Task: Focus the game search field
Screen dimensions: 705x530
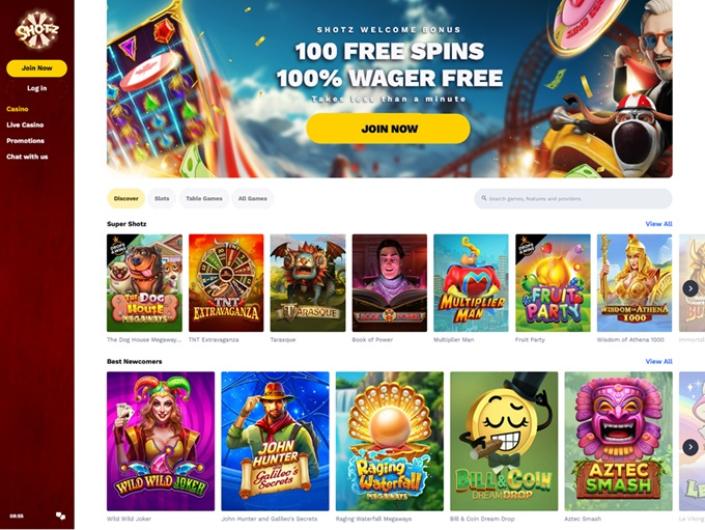Action: [x=573, y=198]
